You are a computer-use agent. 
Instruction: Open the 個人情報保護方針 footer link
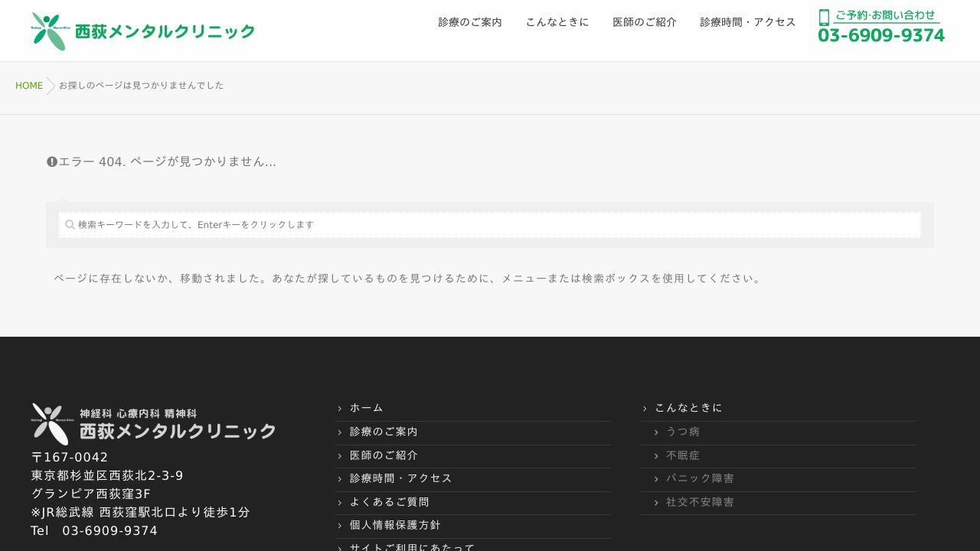pyautogui.click(x=394, y=526)
